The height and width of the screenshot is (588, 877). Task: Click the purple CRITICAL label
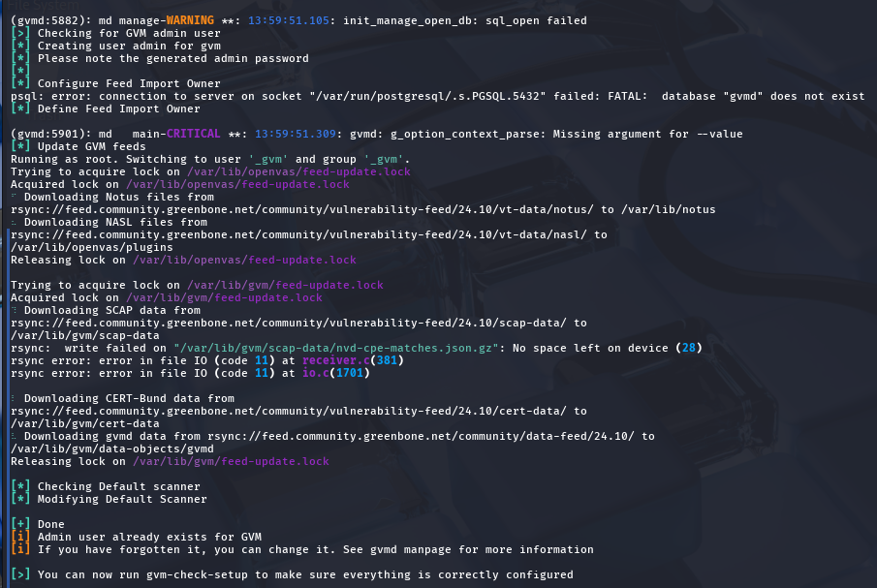pos(194,134)
